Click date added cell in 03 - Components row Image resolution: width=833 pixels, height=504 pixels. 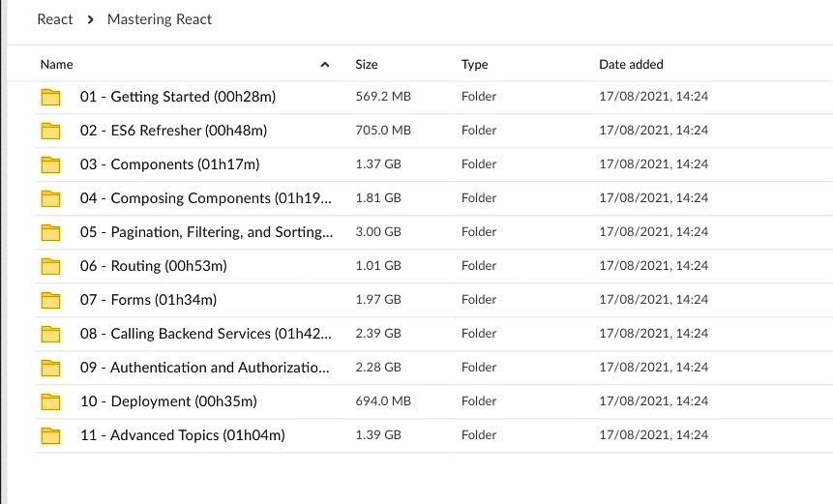coord(654,164)
